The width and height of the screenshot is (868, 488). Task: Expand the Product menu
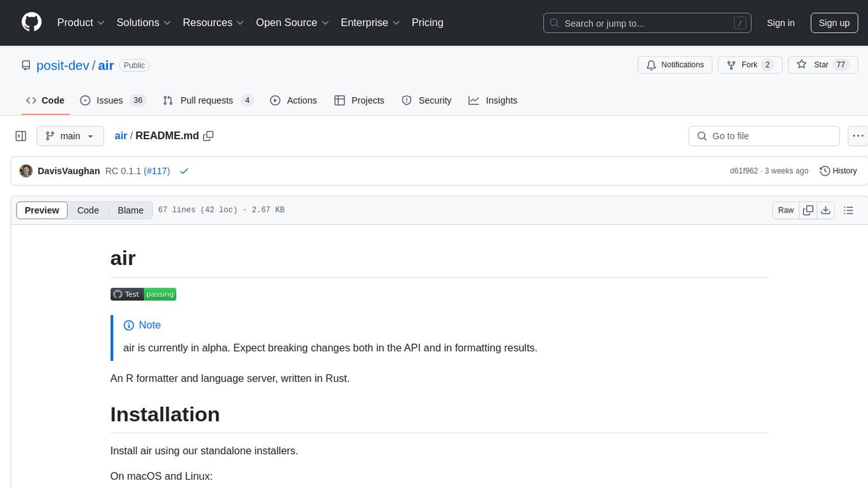click(x=81, y=22)
